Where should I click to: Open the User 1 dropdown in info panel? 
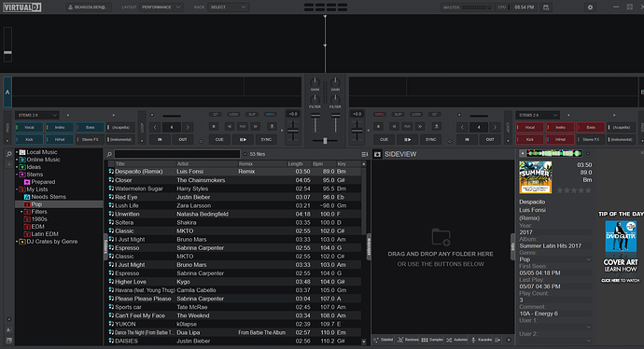[555, 327]
